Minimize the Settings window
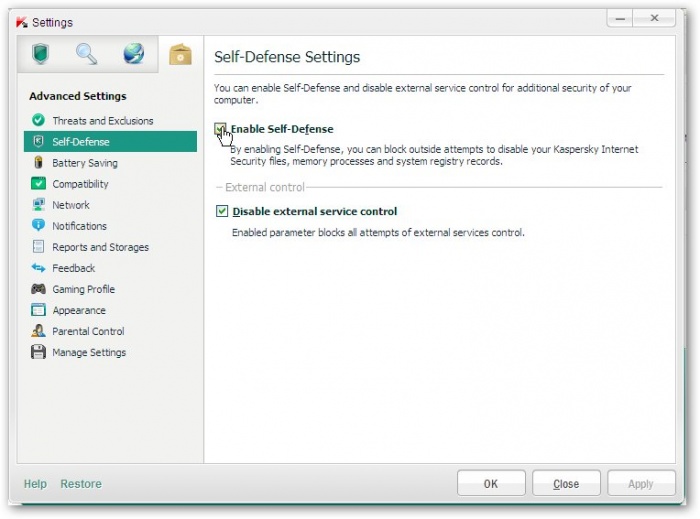 [x=620, y=18]
